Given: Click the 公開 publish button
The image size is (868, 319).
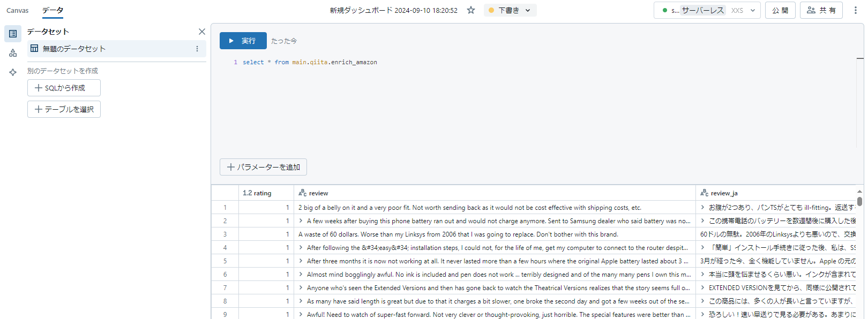Looking at the screenshot, I should click(780, 10).
